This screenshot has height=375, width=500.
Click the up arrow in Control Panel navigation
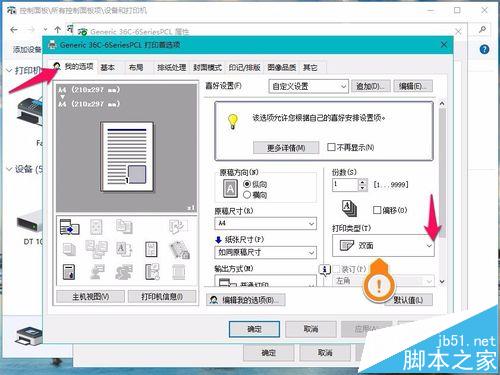coord(57,30)
